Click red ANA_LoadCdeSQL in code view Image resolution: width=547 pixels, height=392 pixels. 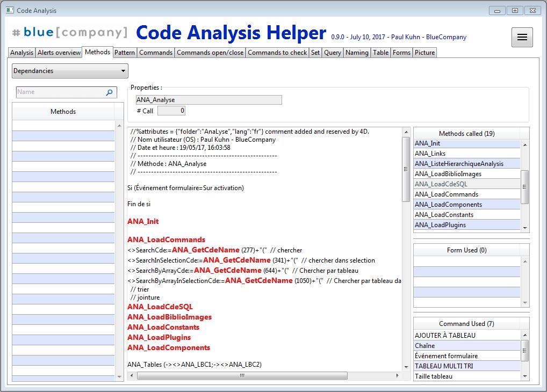coord(160,307)
